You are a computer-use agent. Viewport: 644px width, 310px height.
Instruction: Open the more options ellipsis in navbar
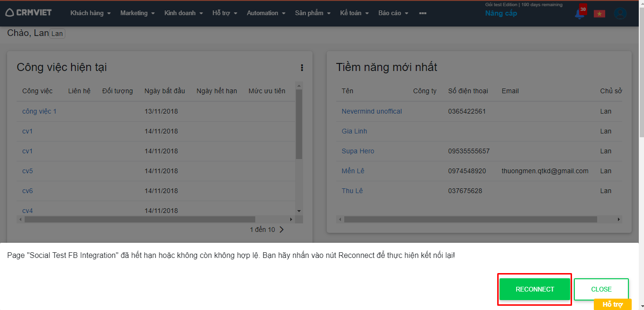[x=422, y=13]
